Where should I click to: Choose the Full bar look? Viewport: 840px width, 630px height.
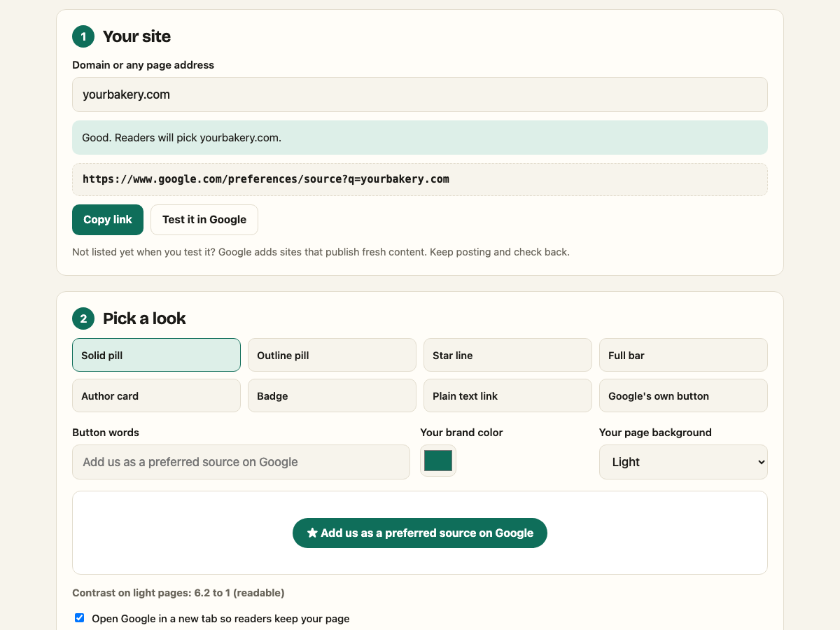(x=683, y=355)
